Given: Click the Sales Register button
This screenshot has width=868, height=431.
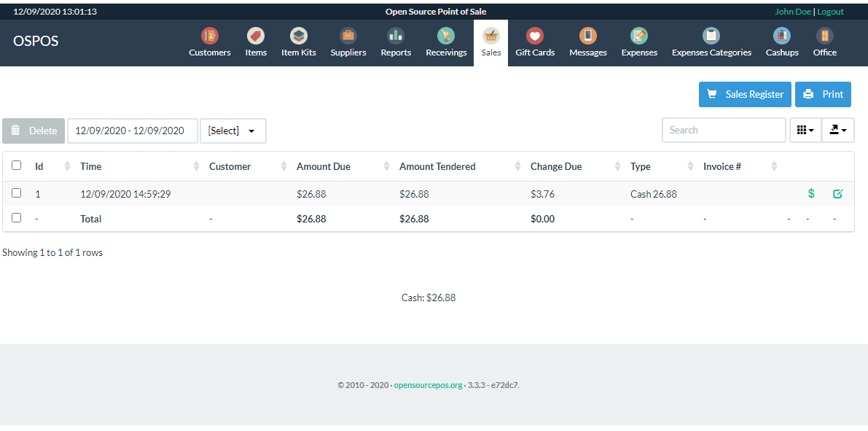Looking at the screenshot, I should 744,94.
